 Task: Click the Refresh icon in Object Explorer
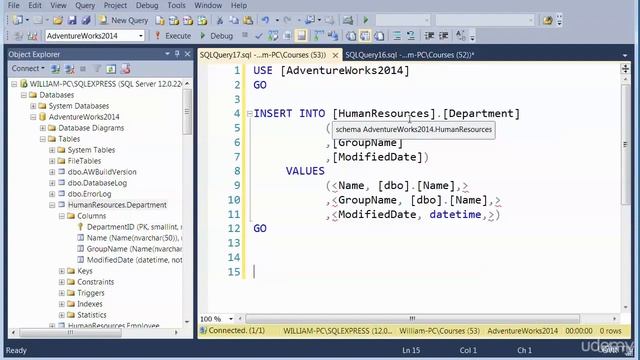pos(111,69)
